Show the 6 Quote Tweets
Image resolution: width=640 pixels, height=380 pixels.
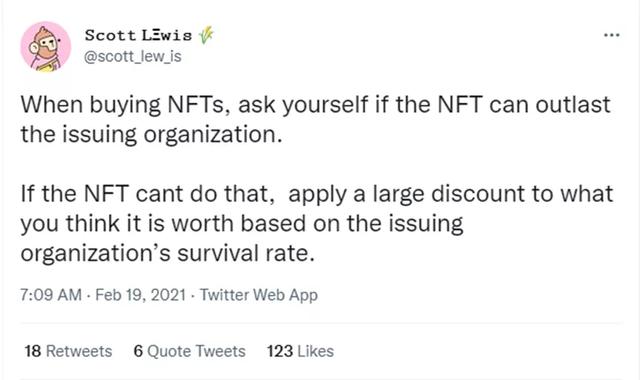(x=189, y=351)
